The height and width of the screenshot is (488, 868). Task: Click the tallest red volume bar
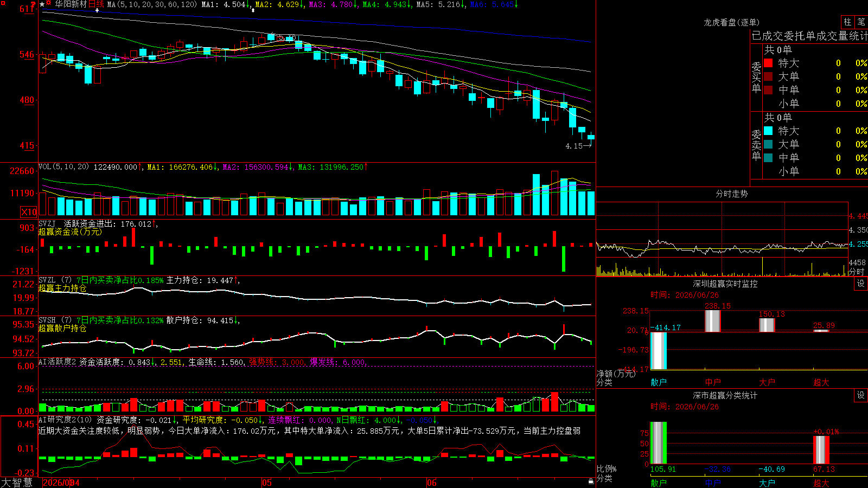(x=554, y=194)
